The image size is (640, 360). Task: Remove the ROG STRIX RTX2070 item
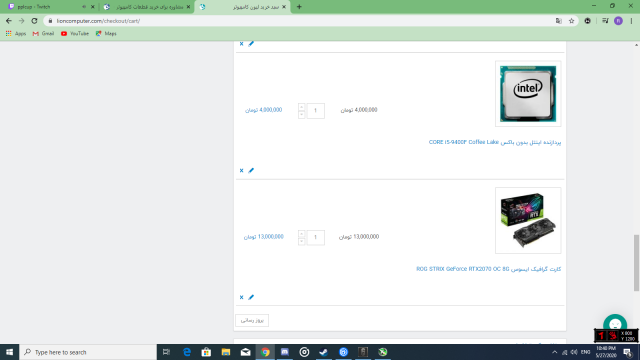[241, 297]
